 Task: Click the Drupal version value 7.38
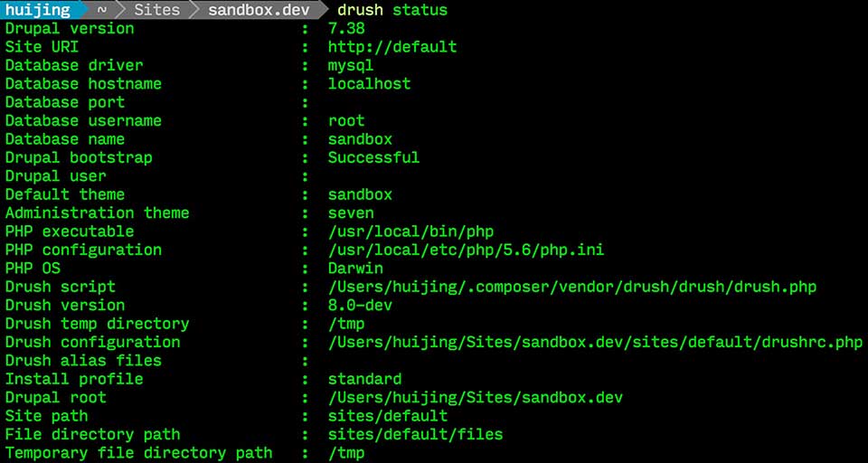[346, 29]
